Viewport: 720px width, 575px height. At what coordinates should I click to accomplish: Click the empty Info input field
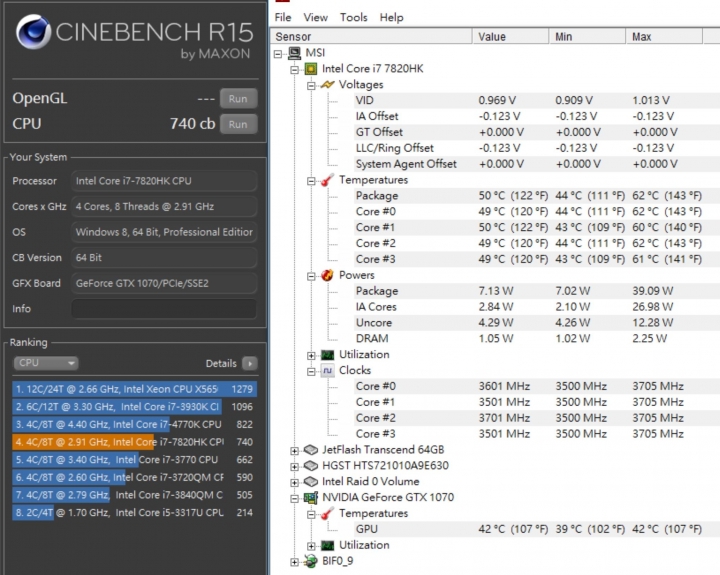(164, 309)
